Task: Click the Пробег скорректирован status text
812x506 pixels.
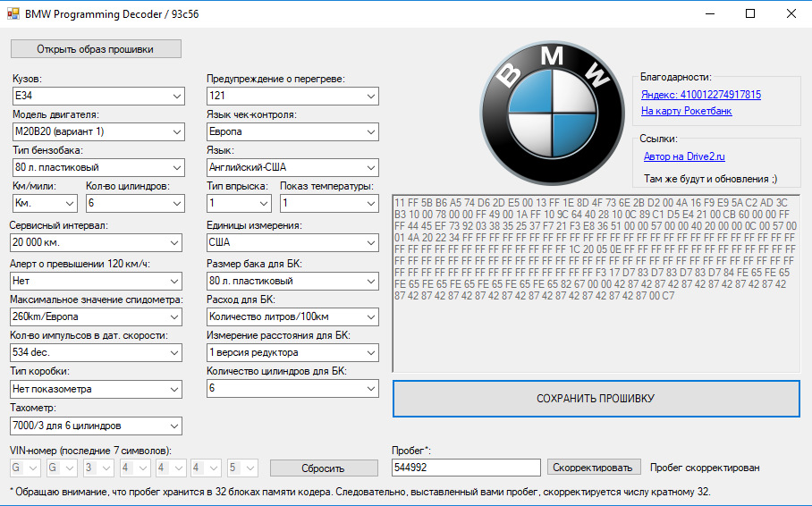Action: (705, 468)
